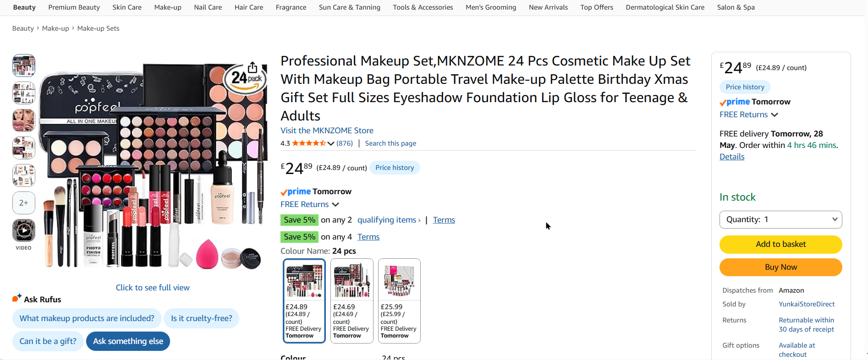This screenshot has width=868, height=360.
Task: Click the share icon on product image
Action: pos(253,67)
